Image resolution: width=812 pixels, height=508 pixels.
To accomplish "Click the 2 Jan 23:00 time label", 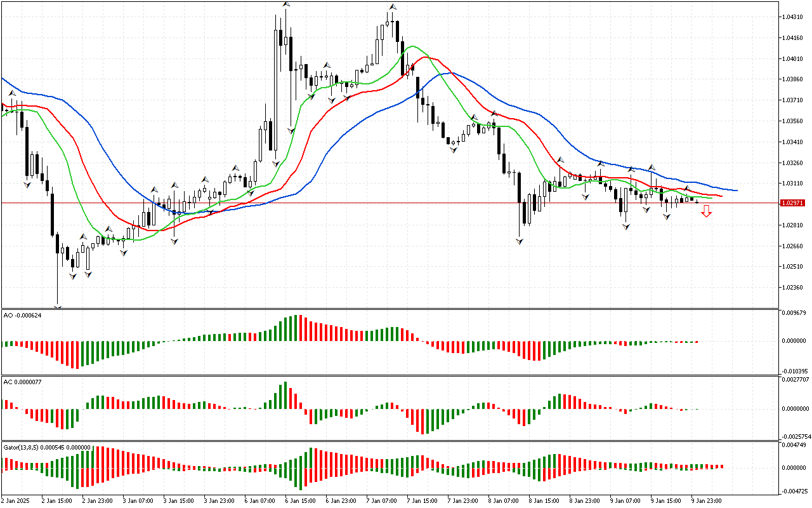I will [x=98, y=501].
